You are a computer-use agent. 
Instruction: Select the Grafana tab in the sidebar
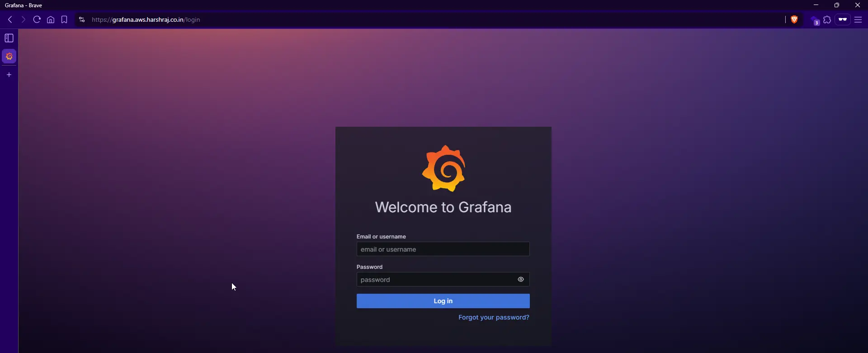tap(9, 57)
